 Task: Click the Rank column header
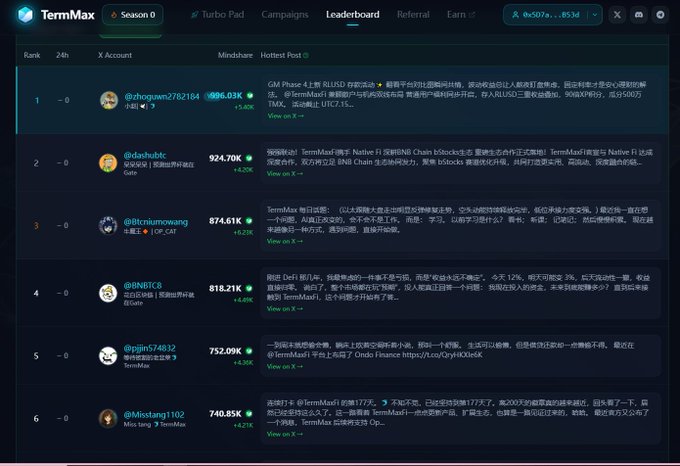point(32,55)
